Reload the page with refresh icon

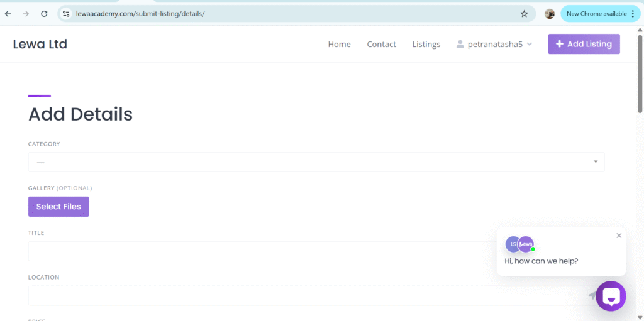pos(44,14)
